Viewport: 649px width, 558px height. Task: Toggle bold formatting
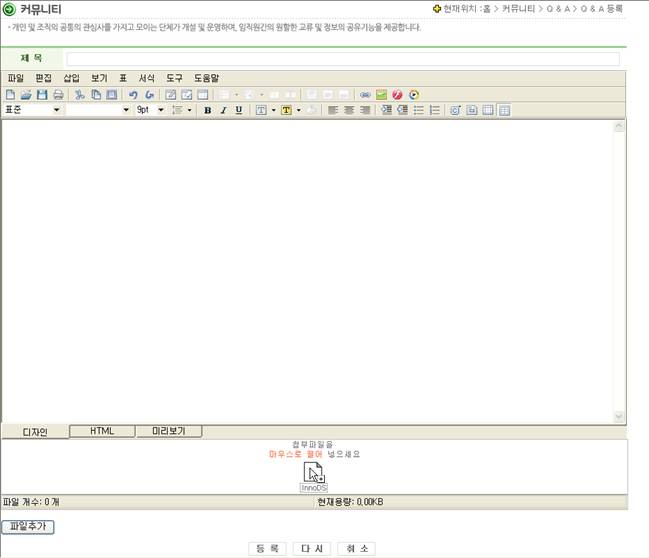click(x=208, y=110)
